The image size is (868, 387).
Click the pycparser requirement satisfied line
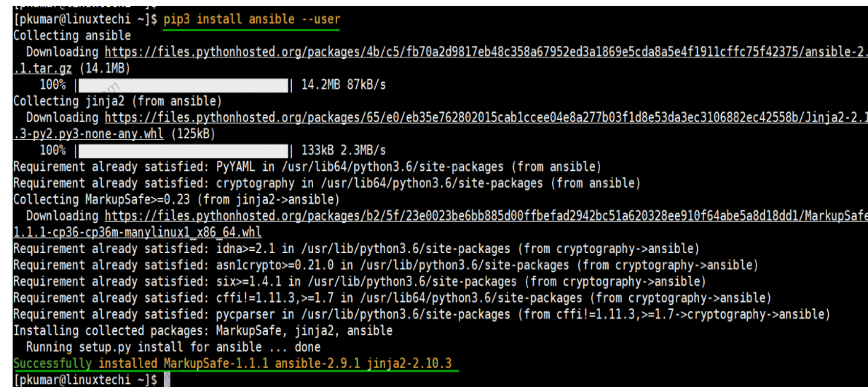point(421,314)
